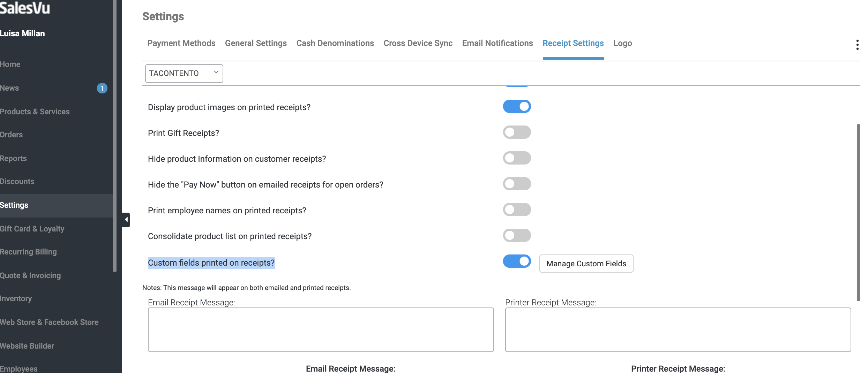
Task: Disable Custom fields printed on receipts
Action: click(517, 261)
